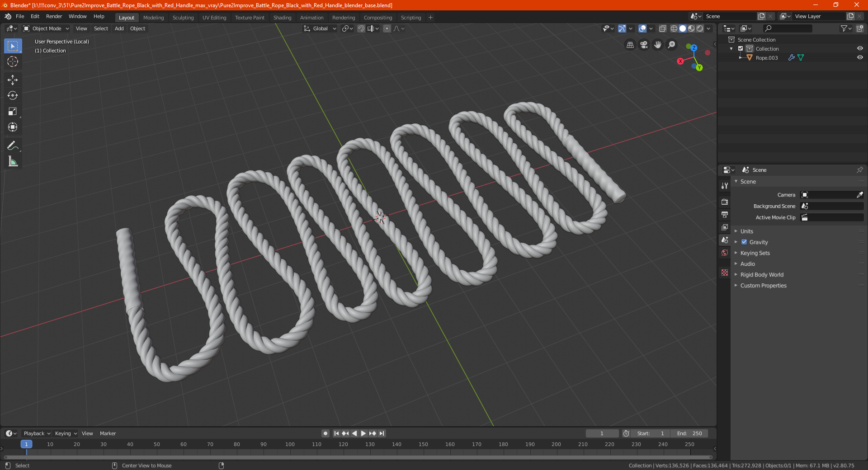Activate the 3D Cursor tool
This screenshot has height=470, width=868.
[x=13, y=61]
